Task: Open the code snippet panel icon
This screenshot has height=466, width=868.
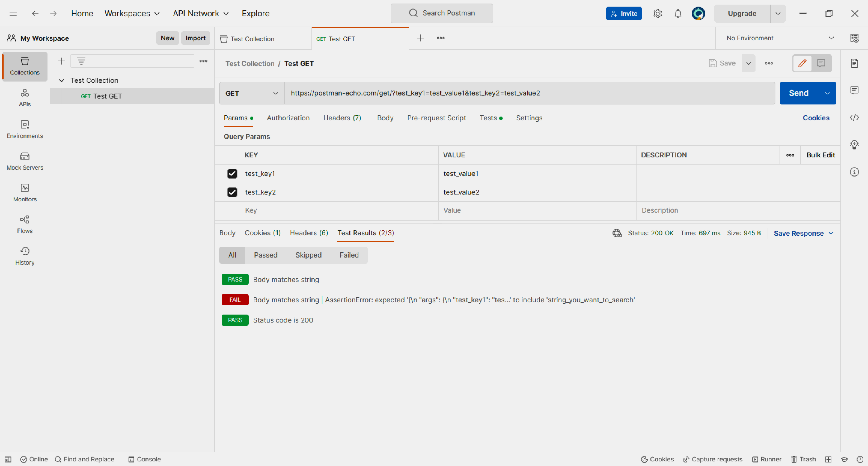Action: [854, 118]
